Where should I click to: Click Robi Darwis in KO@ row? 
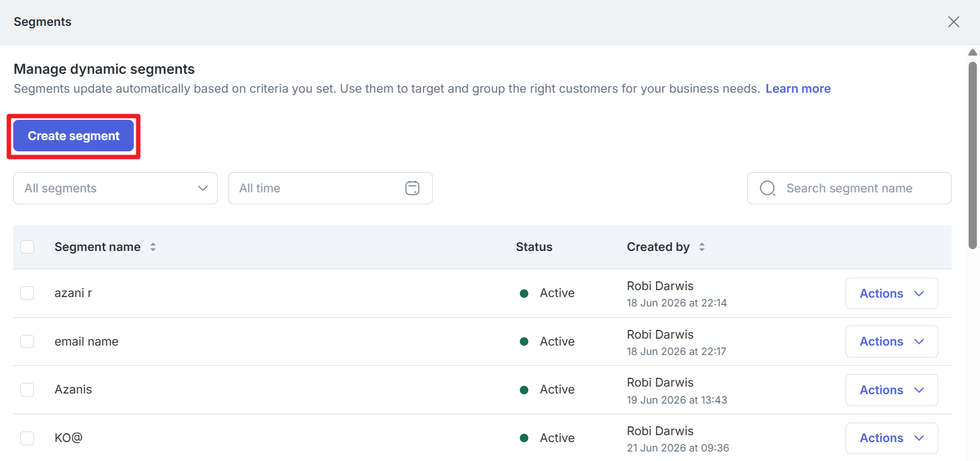pyautogui.click(x=660, y=431)
